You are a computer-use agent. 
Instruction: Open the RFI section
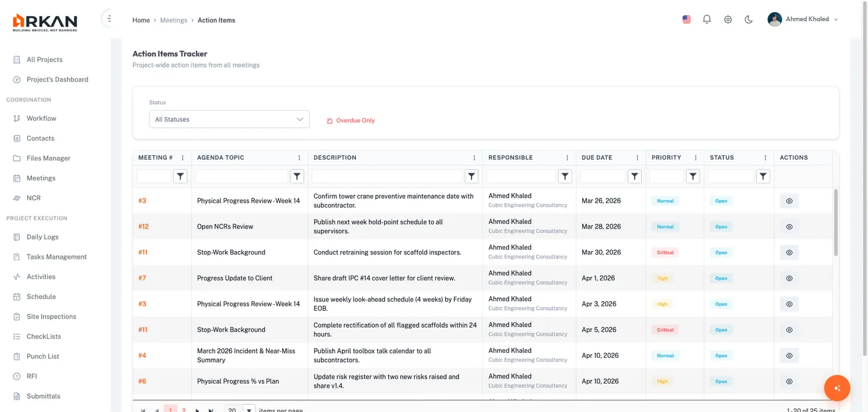click(34, 376)
